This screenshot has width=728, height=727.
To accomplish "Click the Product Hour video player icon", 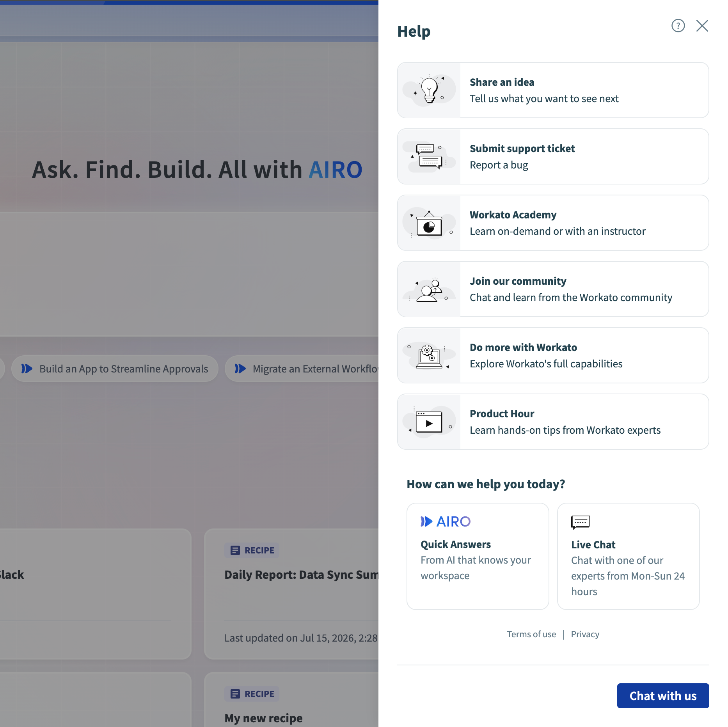I will point(429,422).
